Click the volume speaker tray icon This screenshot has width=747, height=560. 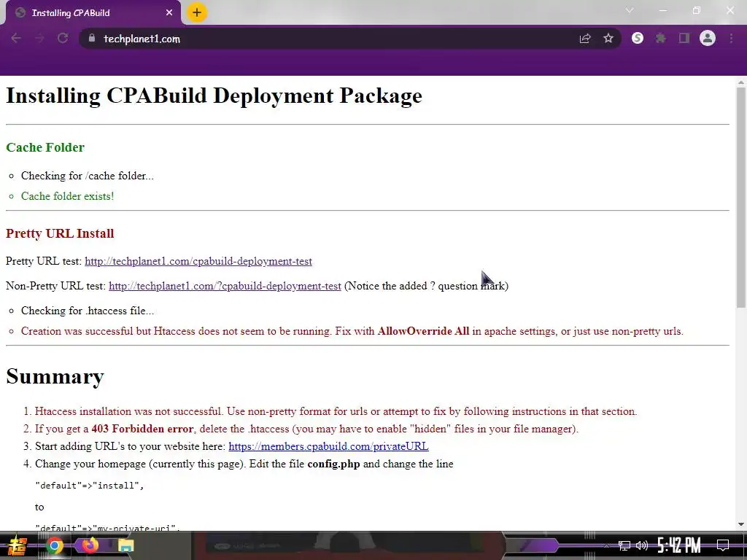tap(642, 545)
